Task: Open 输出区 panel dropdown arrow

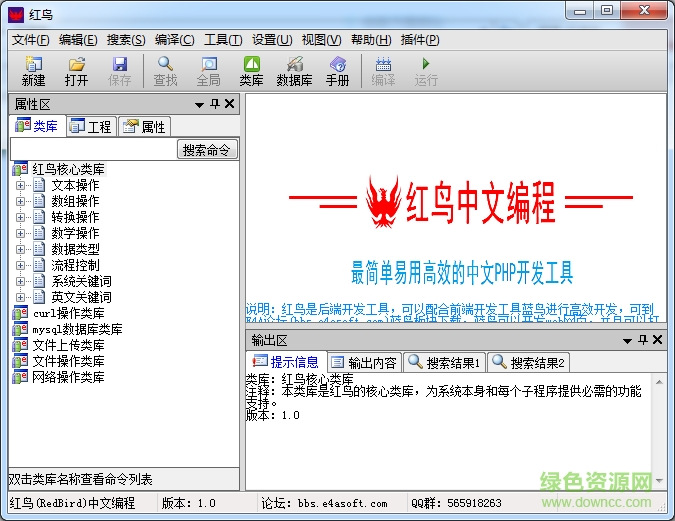Action: point(627,341)
